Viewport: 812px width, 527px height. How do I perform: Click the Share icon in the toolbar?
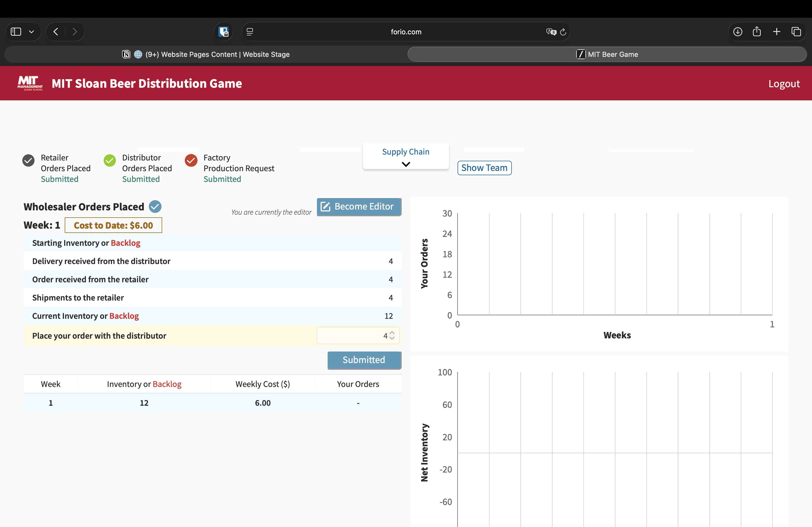(x=757, y=32)
